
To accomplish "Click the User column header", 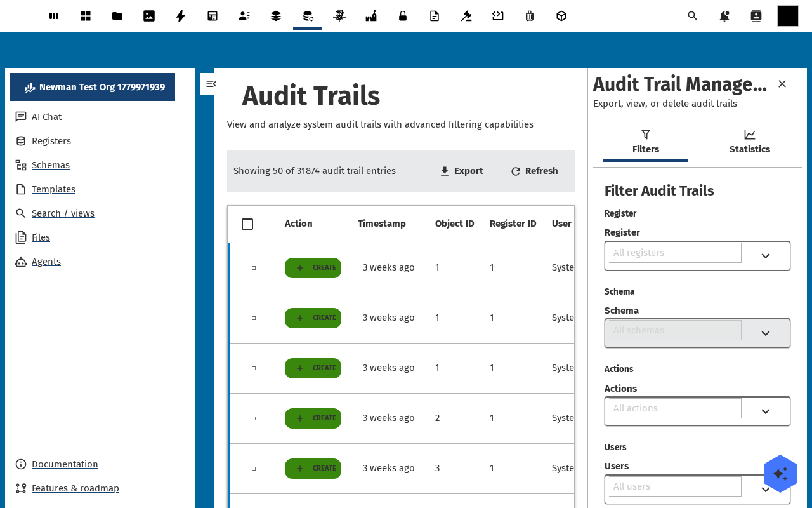I will 561,224.
